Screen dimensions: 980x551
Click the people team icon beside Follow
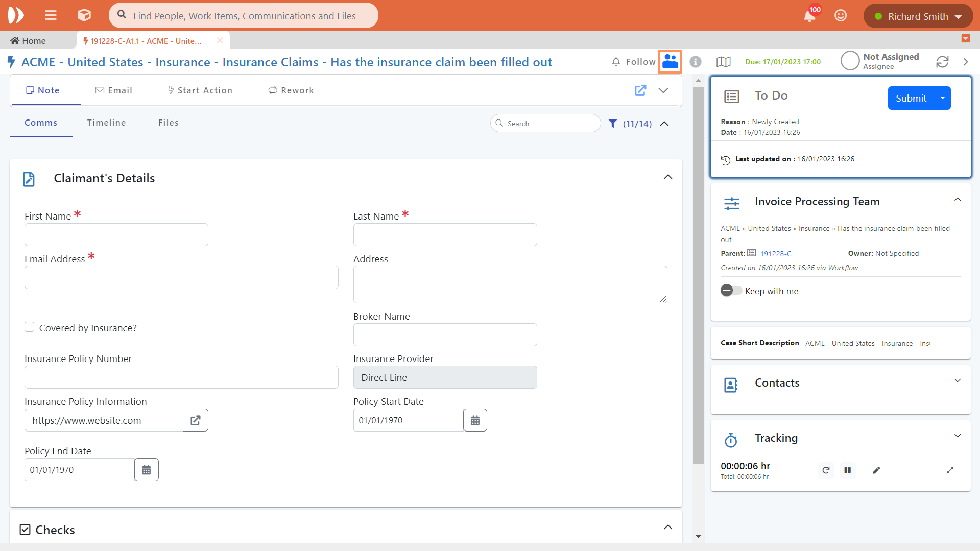click(670, 62)
